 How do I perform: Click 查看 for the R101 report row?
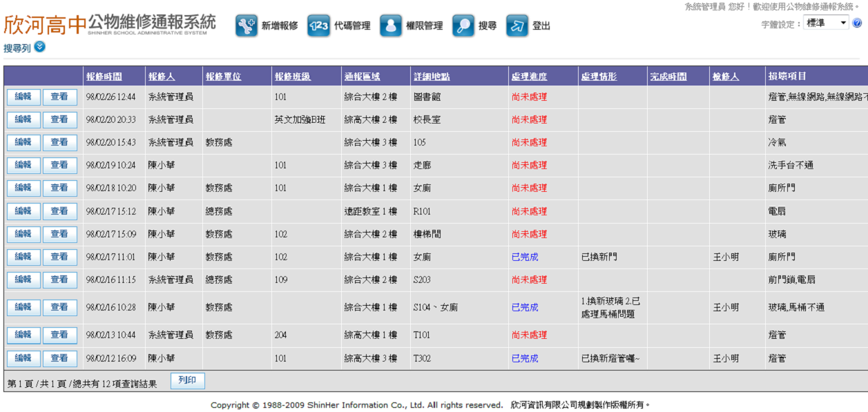59,211
